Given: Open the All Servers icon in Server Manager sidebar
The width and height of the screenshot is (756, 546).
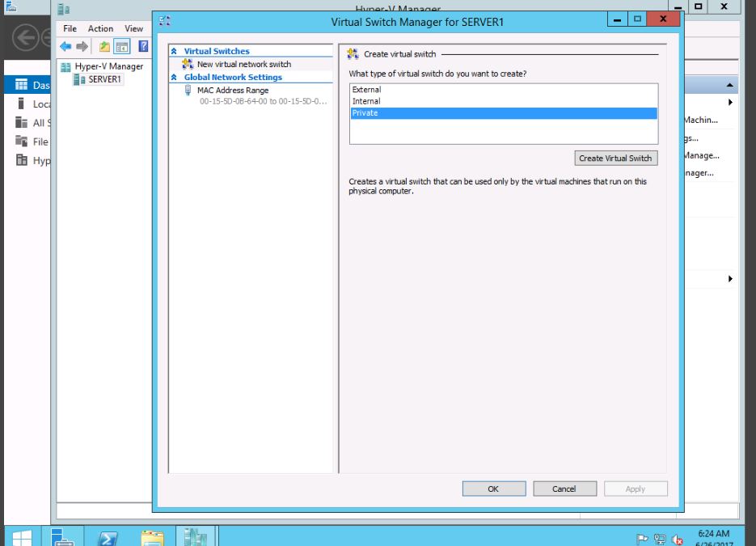Looking at the screenshot, I should coord(21,122).
